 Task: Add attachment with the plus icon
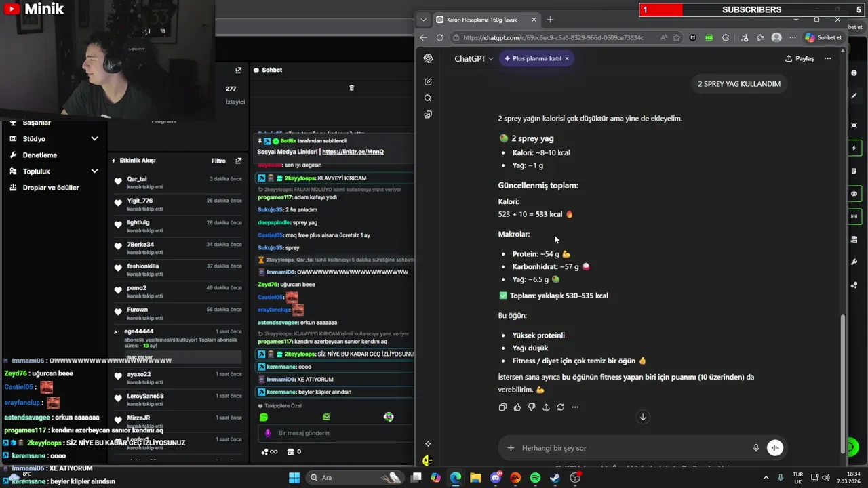click(x=511, y=448)
